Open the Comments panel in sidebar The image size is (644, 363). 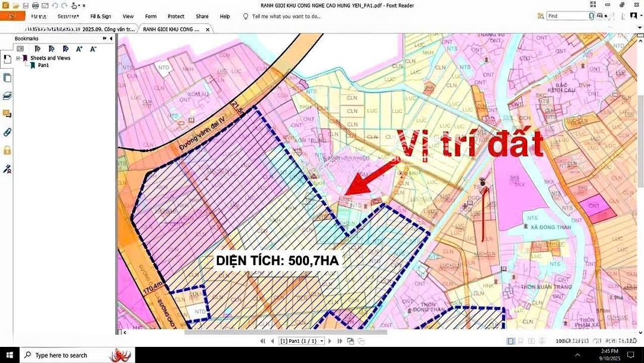point(7,113)
